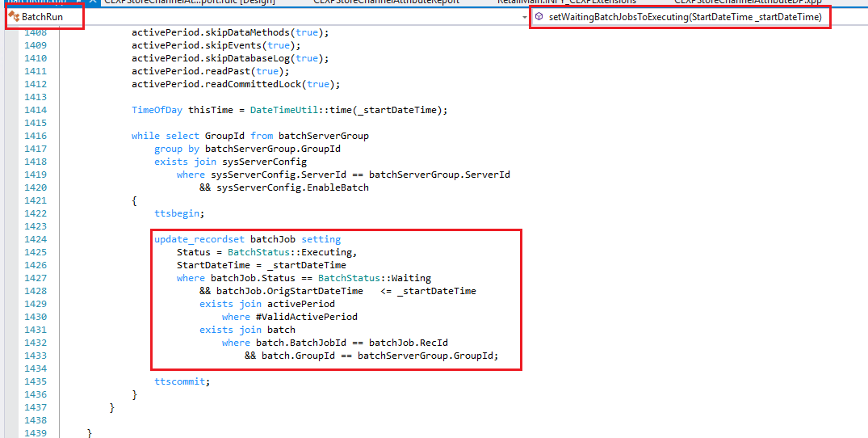Image resolution: width=868 pixels, height=438 pixels.
Task: Switch to the rdlc [Design] tab
Action: click(x=191, y=2)
